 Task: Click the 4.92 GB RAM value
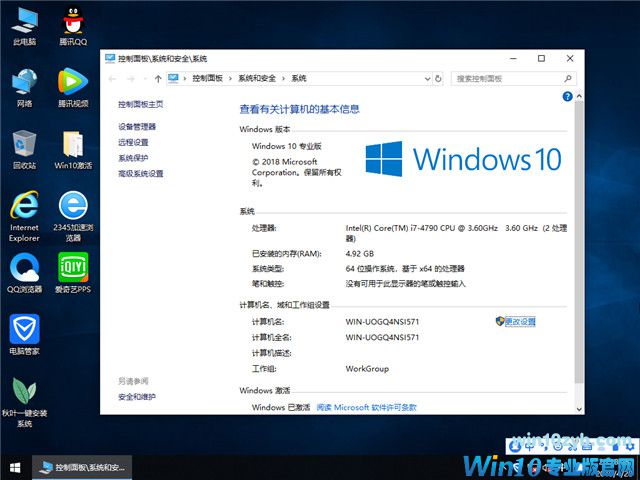tap(360, 253)
